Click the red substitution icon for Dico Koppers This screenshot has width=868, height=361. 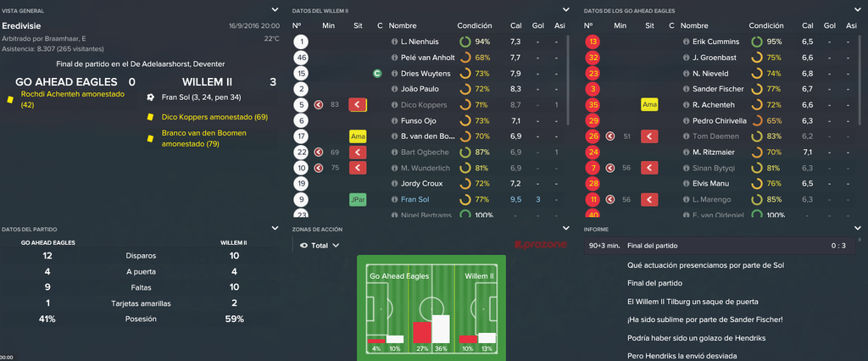click(x=358, y=104)
